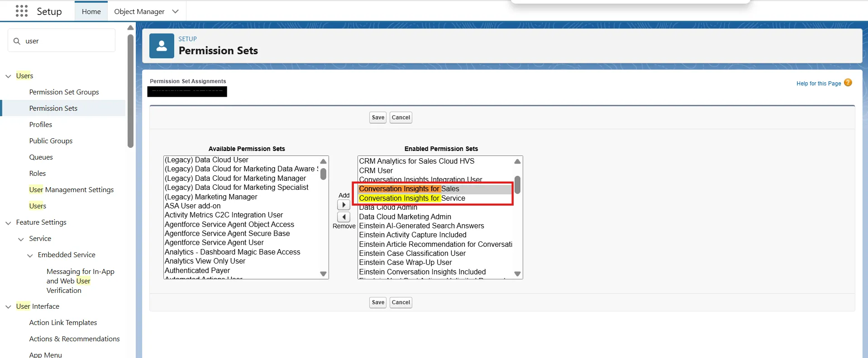Click the Remove arrow button
868x358 pixels.
pyautogui.click(x=343, y=217)
